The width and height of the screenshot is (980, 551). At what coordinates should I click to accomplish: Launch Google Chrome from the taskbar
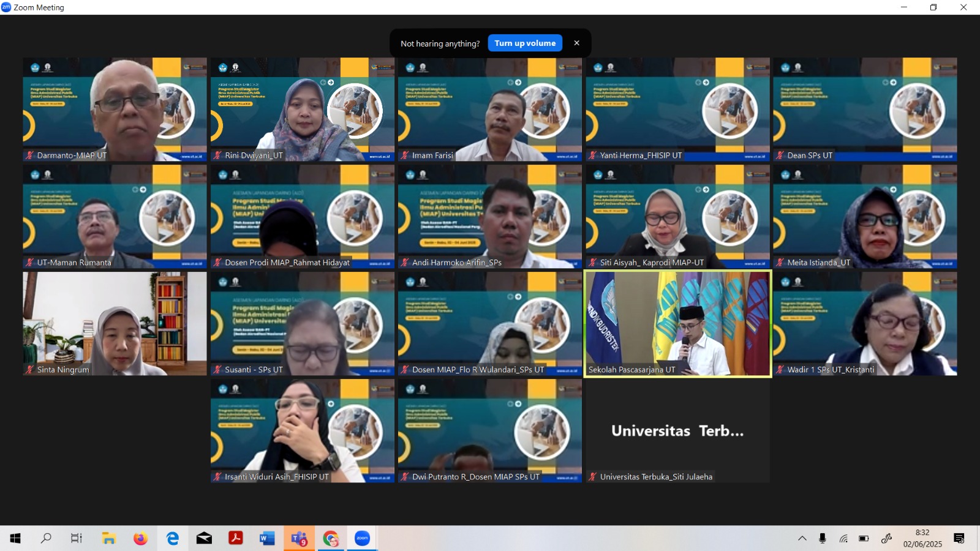tap(331, 539)
